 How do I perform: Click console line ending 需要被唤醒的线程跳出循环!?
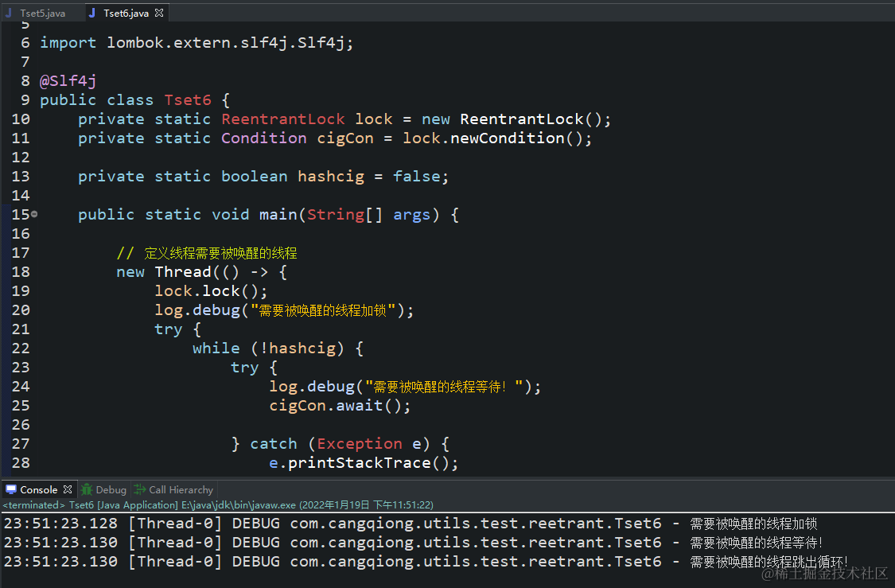tap(426, 562)
